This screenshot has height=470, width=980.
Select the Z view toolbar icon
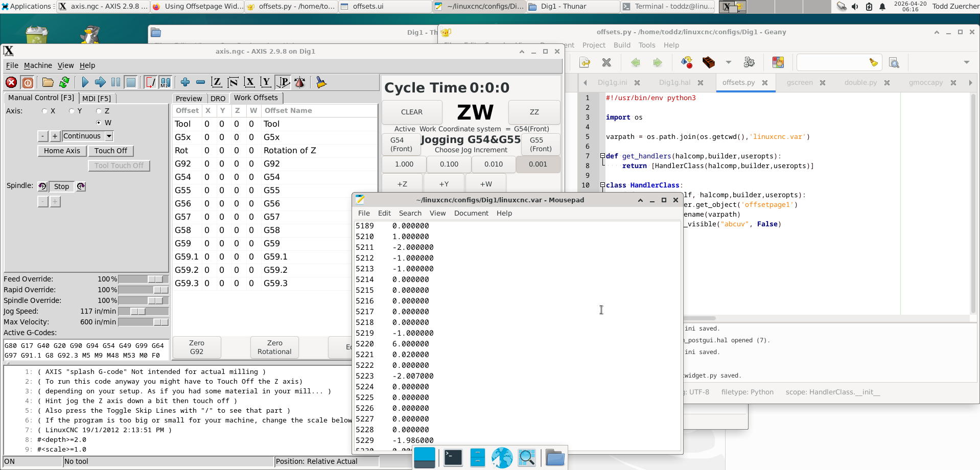pos(216,82)
